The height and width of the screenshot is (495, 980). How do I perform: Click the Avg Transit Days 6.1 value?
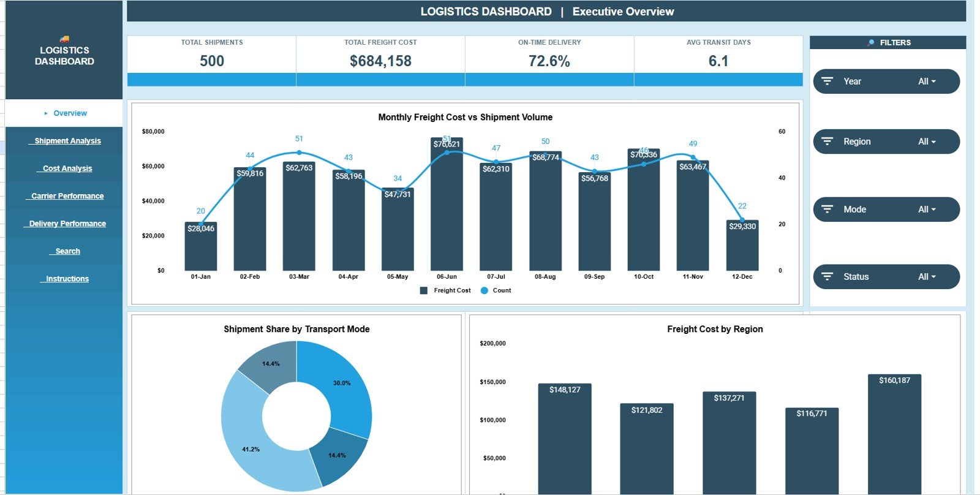(718, 61)
